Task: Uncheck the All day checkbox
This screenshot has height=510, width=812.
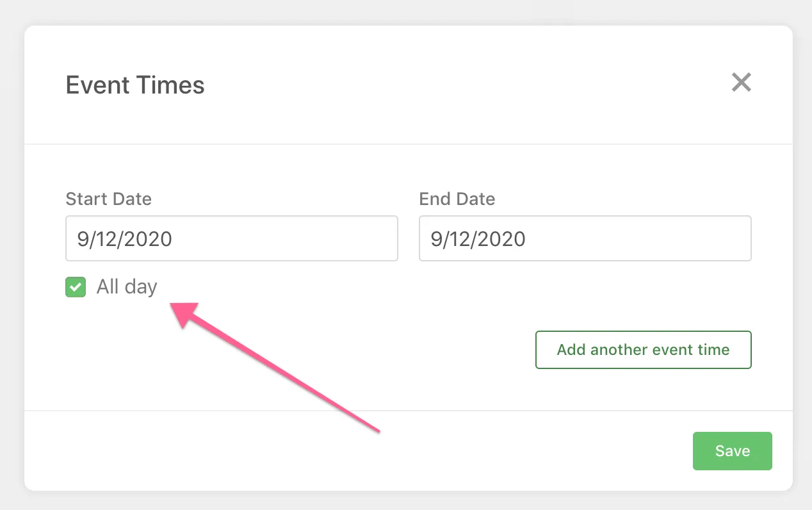Action: (x=76, y=287)
